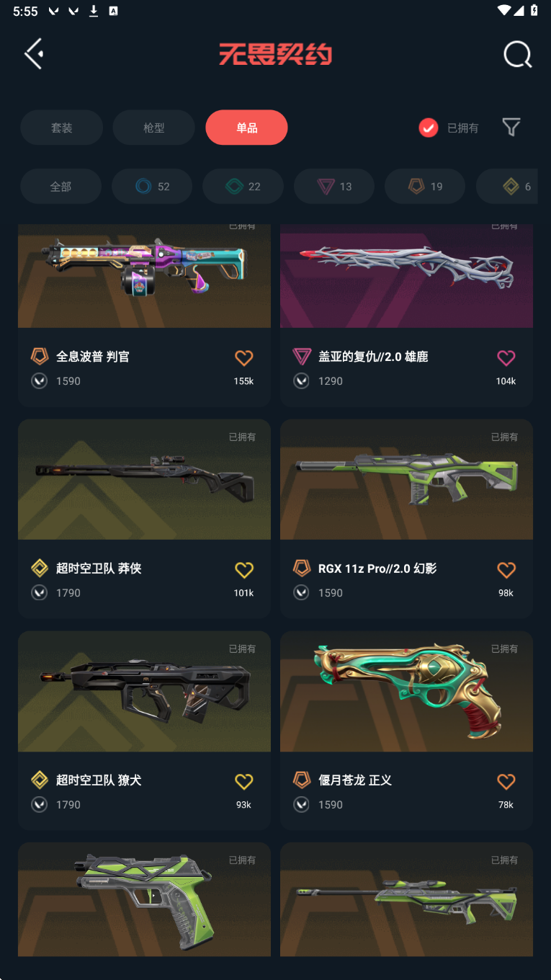Switch to the 枪型 tab
The image size is (551, 980).
[154, 128]
